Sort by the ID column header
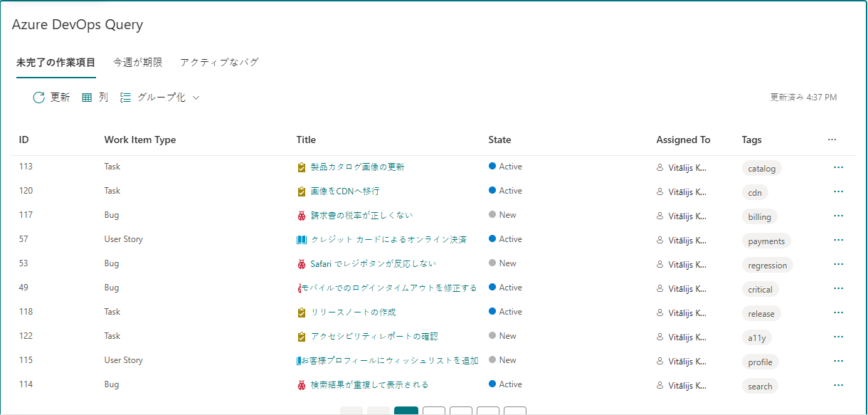 point(23,140)
